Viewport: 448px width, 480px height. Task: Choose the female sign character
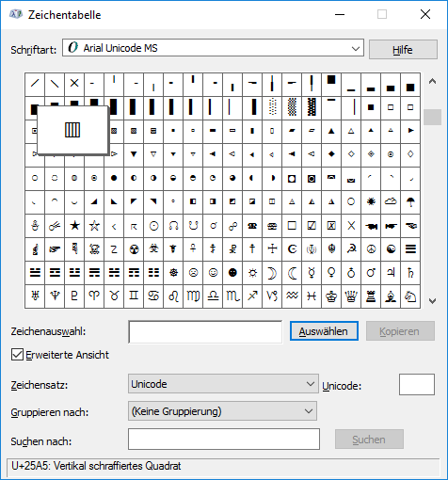coord(331,273)
